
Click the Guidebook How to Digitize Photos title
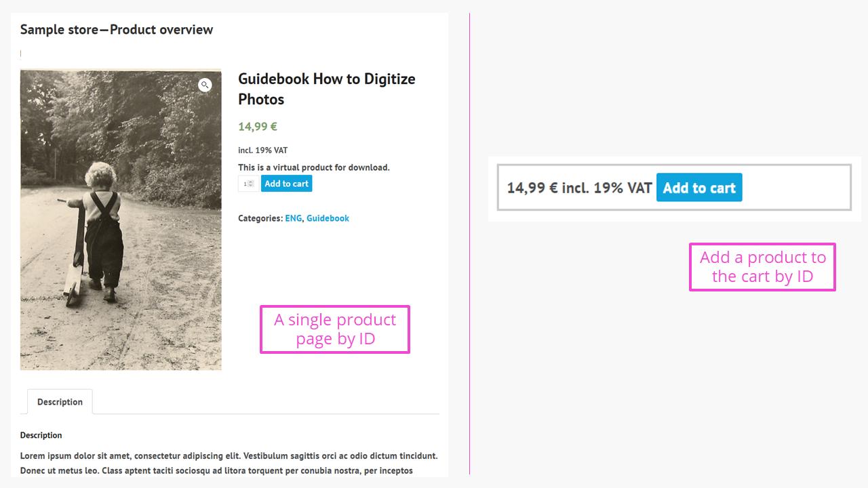[x=326, y=89]
